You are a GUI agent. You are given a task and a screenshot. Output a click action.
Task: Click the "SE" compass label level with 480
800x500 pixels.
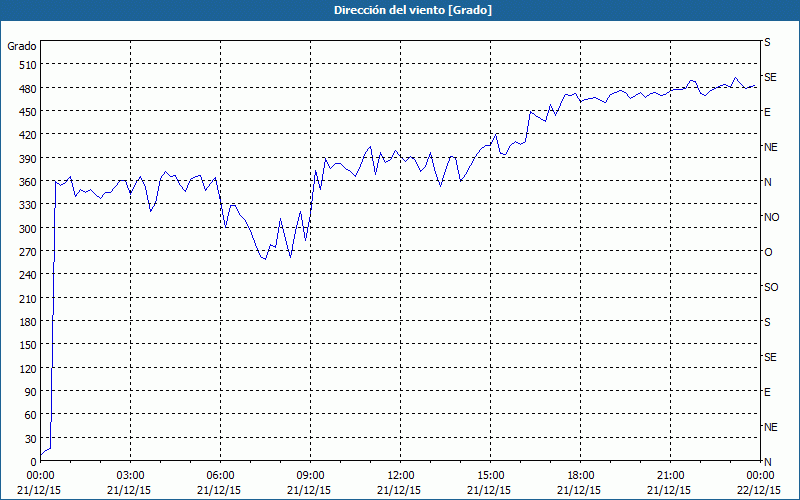[x=770, y=77]
